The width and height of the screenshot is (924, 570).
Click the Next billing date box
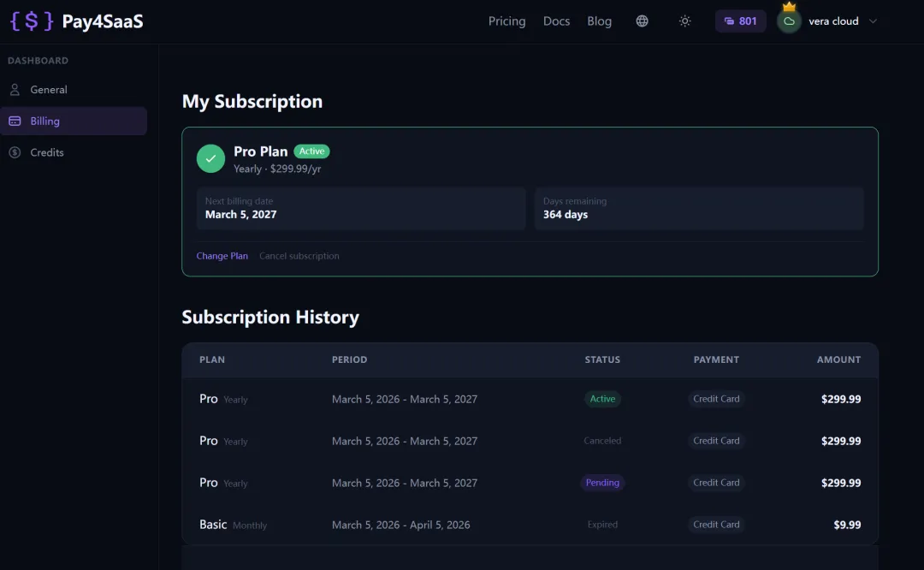pos(360,209)
